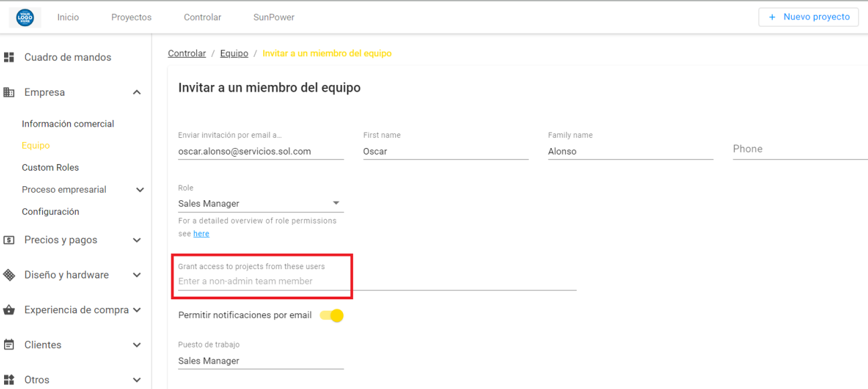Click the Clientes list icon
The image size is (868, 389).
9,345
